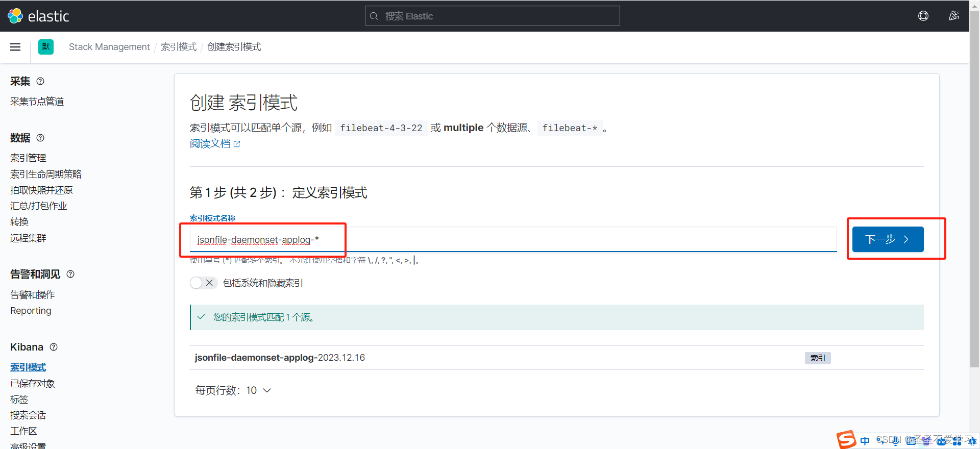The width and height of the screenshot is (980, 449).
Task: Open 拍取快照并还原 in sidebar
Action: pos(41,190)
